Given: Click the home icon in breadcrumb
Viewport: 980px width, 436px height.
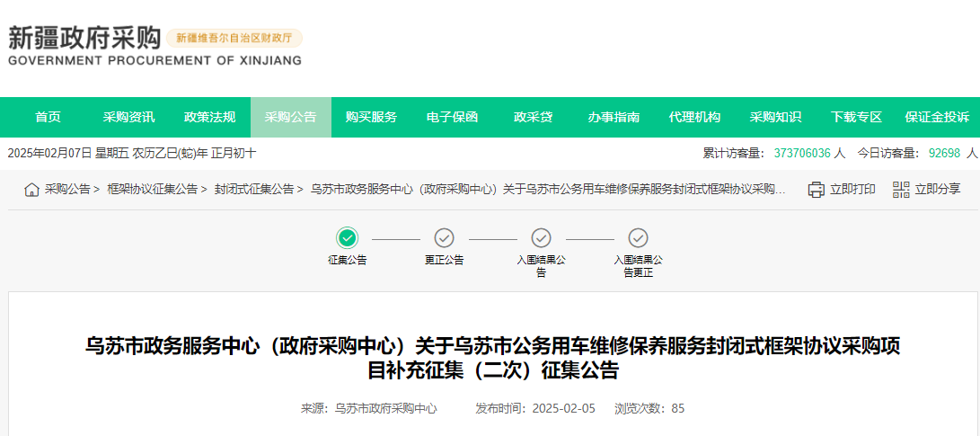Looking at the screenshot, I should coord(31,190).
